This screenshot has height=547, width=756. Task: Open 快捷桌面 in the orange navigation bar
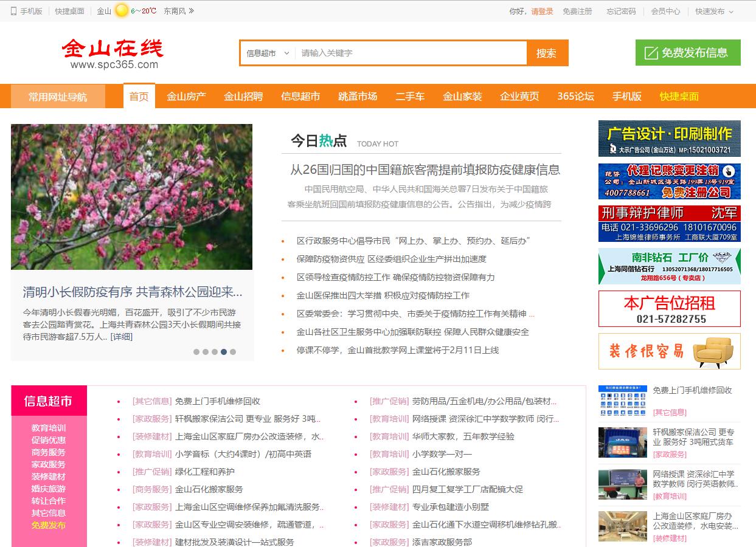point(679,96)
